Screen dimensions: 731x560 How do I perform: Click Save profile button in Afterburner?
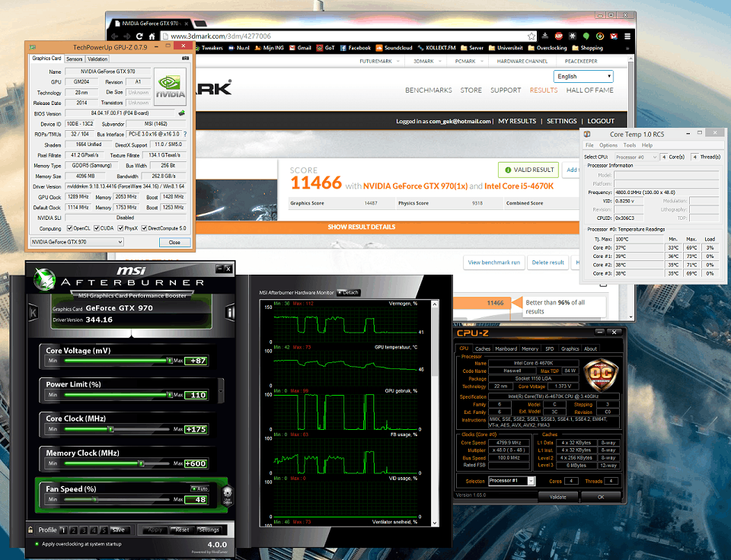[x=119, y=530]
